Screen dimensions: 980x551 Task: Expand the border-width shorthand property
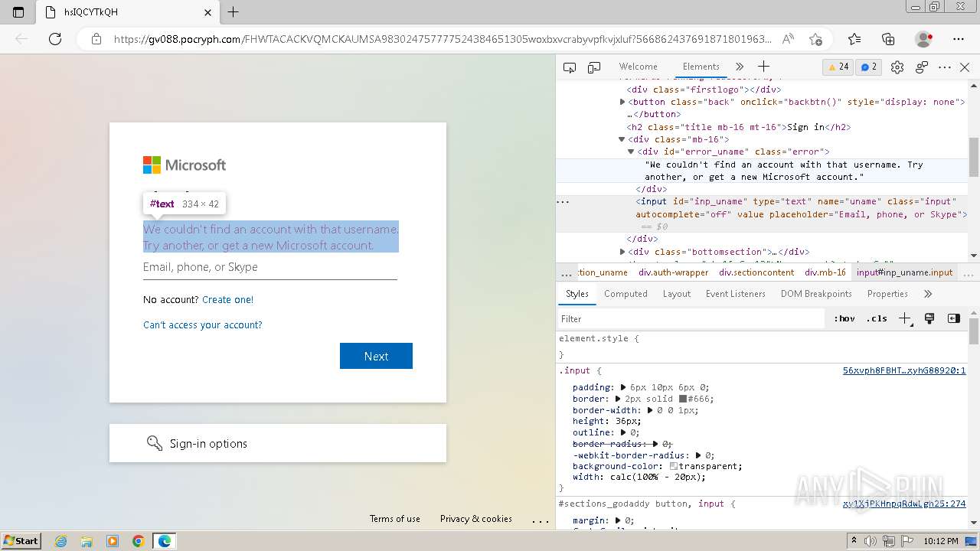pyautogui.click(x=651, y=410)
